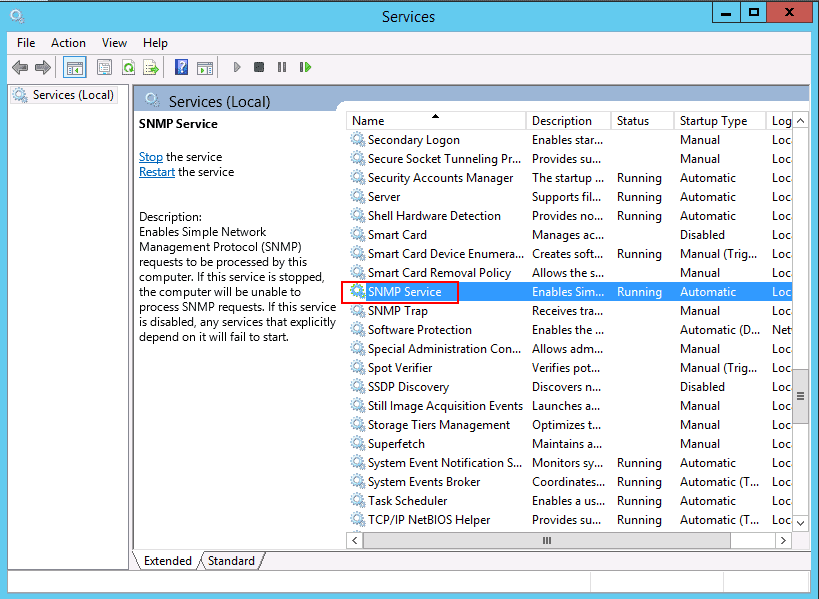
Task: Toggle Show/Hide Action Pane toolbar icon
Action: coord(205,67)
